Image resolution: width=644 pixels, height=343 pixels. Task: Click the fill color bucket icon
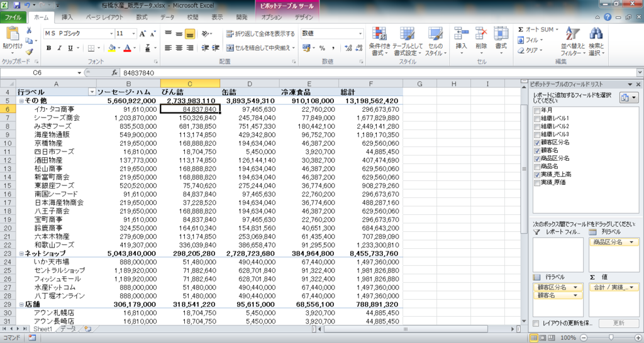(111, 48)
